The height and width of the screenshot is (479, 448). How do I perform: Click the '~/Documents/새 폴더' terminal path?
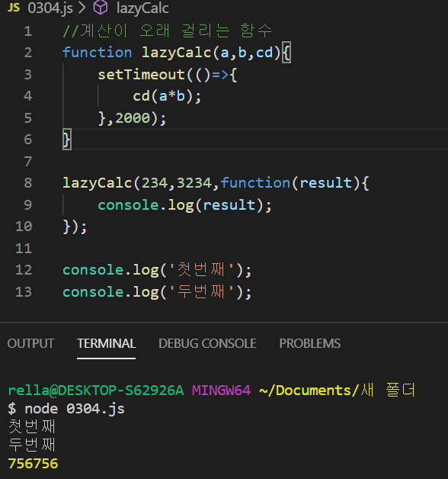338,390
